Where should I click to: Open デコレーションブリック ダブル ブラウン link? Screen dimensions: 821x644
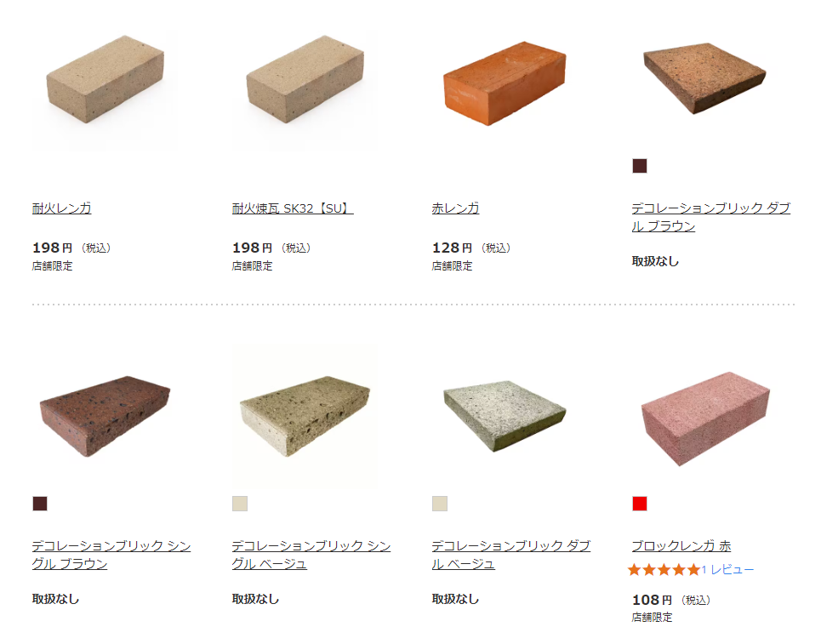711,217
